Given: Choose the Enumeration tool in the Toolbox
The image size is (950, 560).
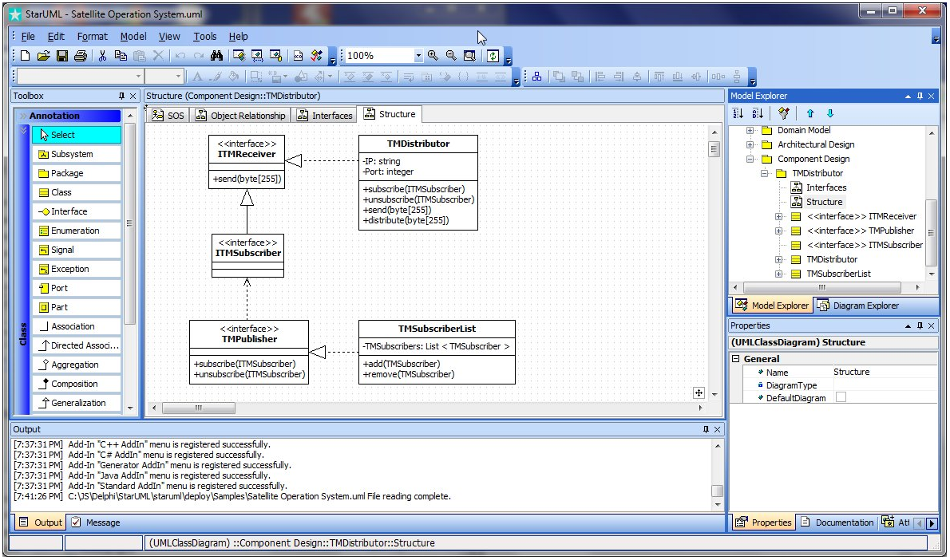Looking at the screenshot, I should point(76,231).
